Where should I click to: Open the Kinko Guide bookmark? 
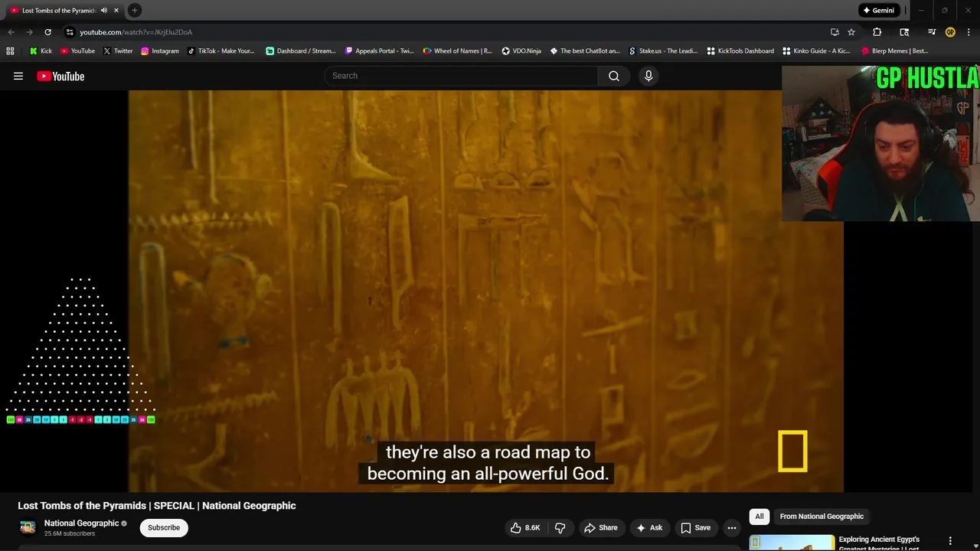tap(816, 51)
